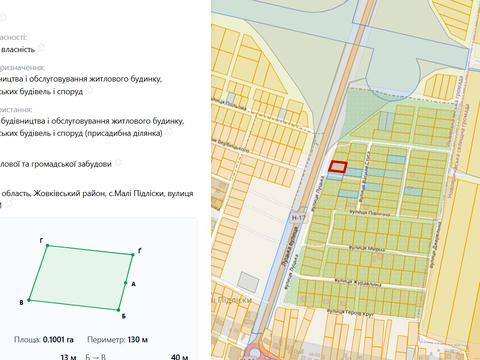Copy the ownership type next to 'власність'
The width and height of the screenshot is (480, 360).
[x=41, y=48]
